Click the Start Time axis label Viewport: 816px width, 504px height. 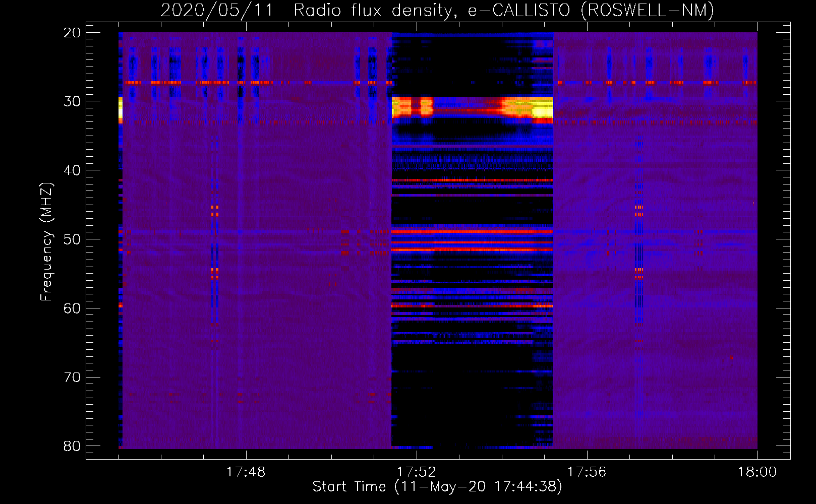coord(437,487)
